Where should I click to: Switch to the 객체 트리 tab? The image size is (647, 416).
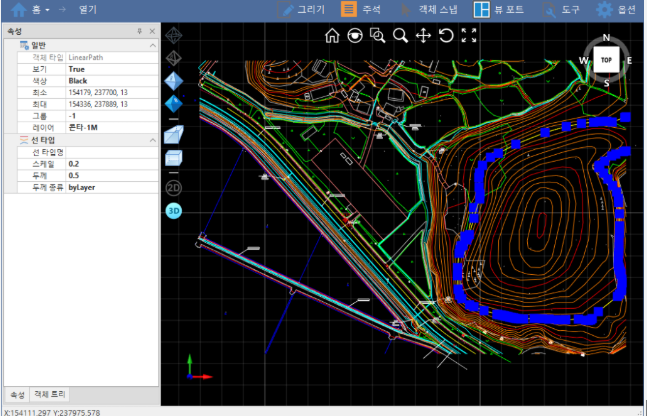pos(51,394)
